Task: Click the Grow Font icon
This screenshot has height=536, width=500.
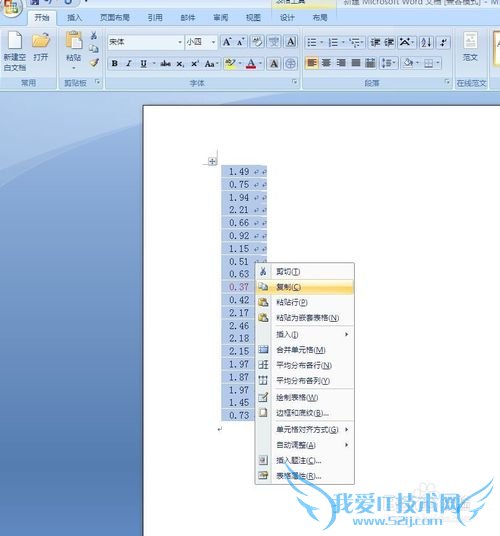Action: pyautogui.click(x=227, y=42)
